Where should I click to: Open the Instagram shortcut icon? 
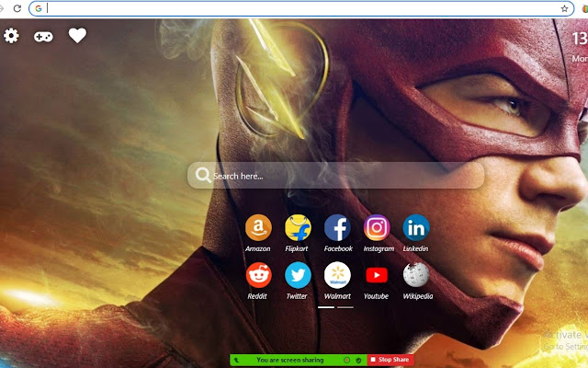(x=377, y=227)
